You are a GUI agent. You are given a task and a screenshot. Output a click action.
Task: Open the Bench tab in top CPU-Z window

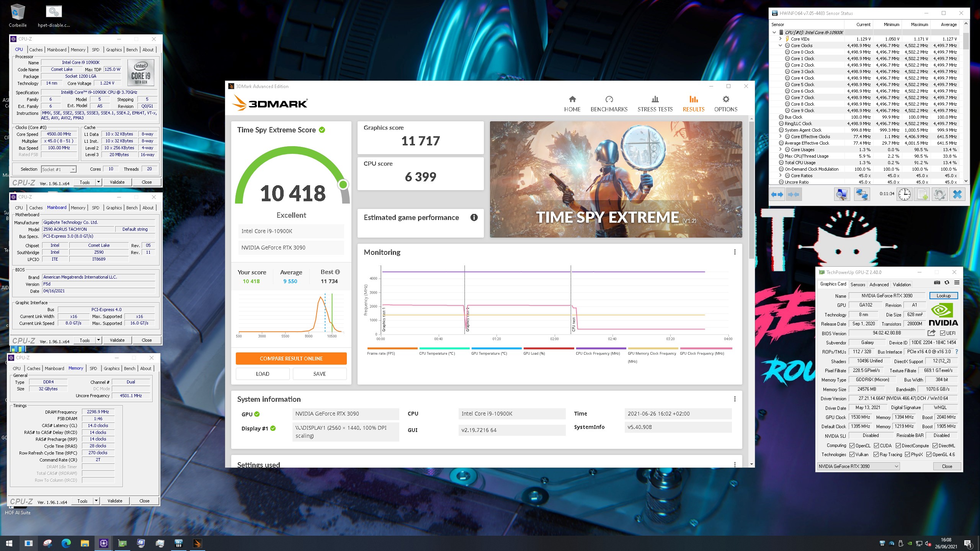click(x=132, y=50)
